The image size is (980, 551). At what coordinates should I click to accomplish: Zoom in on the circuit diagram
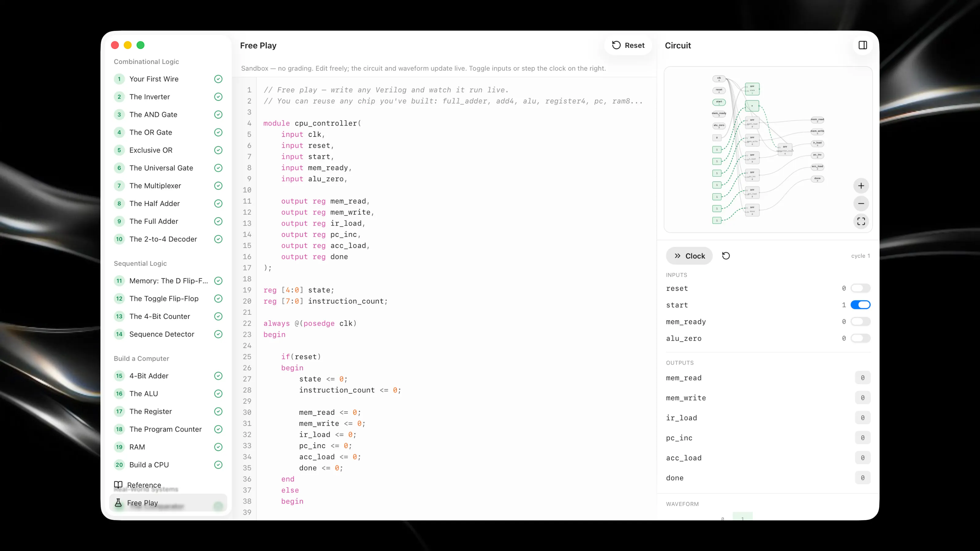click(861, 186)
